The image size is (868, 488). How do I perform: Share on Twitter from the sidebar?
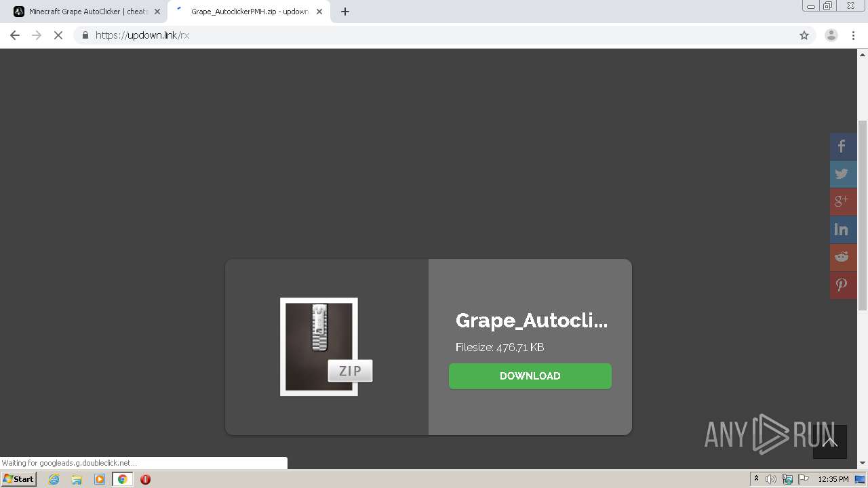click(843, 174)
